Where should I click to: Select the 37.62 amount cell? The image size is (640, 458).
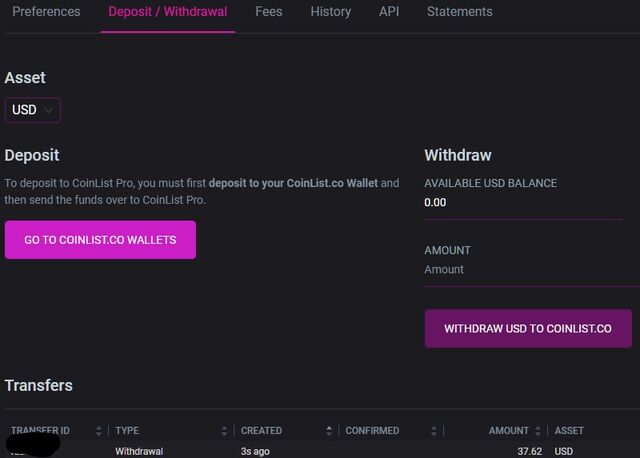click(x=530, y=451)
